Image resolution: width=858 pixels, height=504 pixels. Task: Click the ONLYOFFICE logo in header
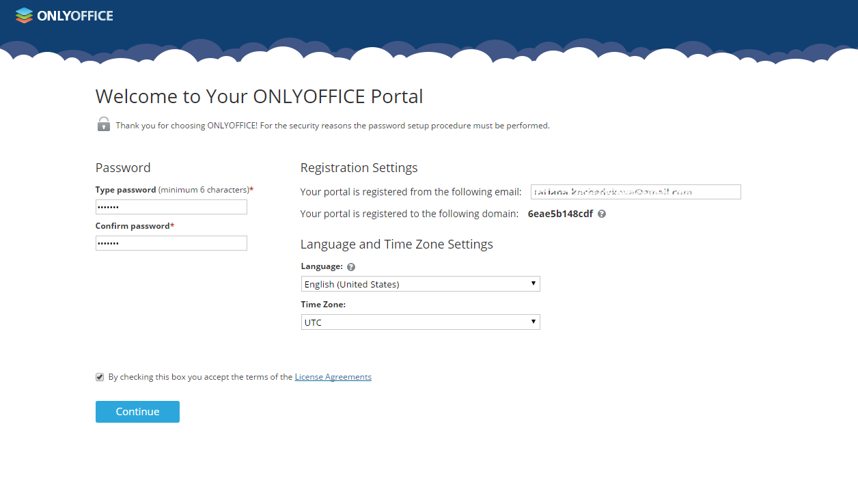pos(64,15)
